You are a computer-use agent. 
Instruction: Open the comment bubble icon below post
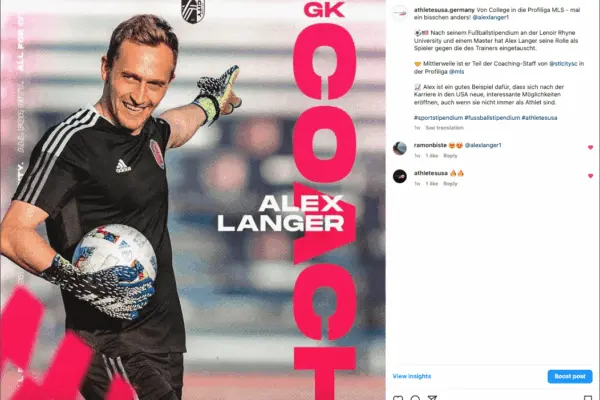click(415, 398)
